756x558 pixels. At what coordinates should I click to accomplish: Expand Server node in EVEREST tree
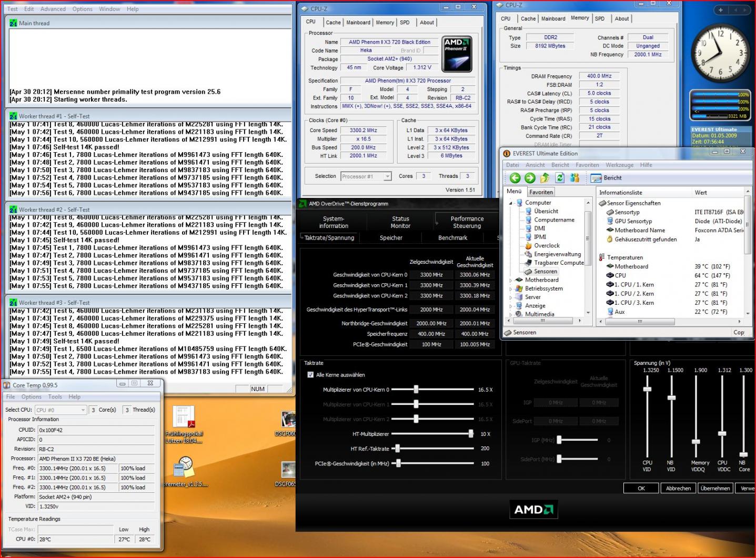pos(510,297)
